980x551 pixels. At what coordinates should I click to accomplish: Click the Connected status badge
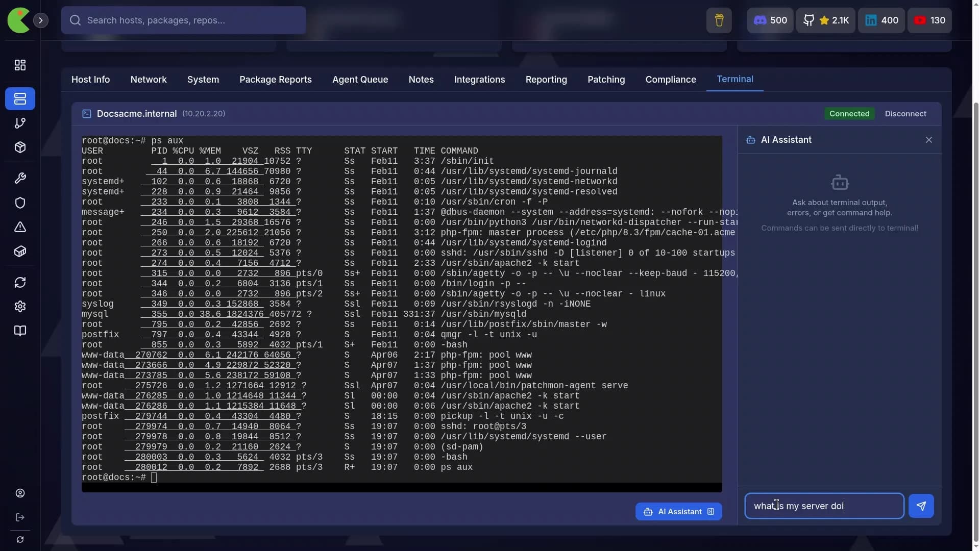click(x=849, y=114)
